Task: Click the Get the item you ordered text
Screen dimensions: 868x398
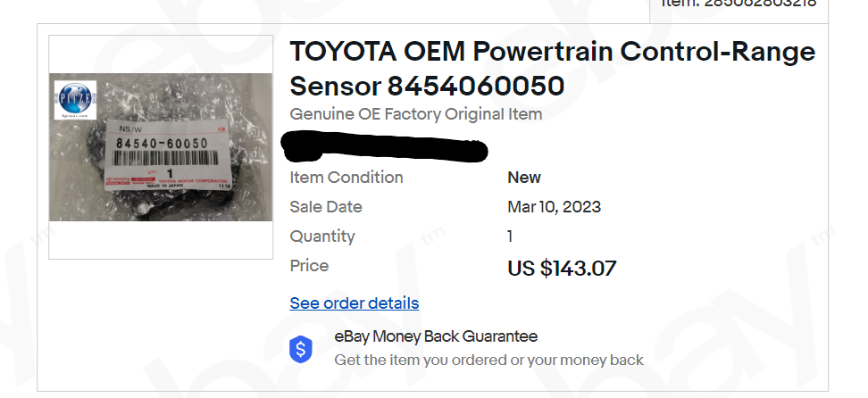Action: [488, 361]
